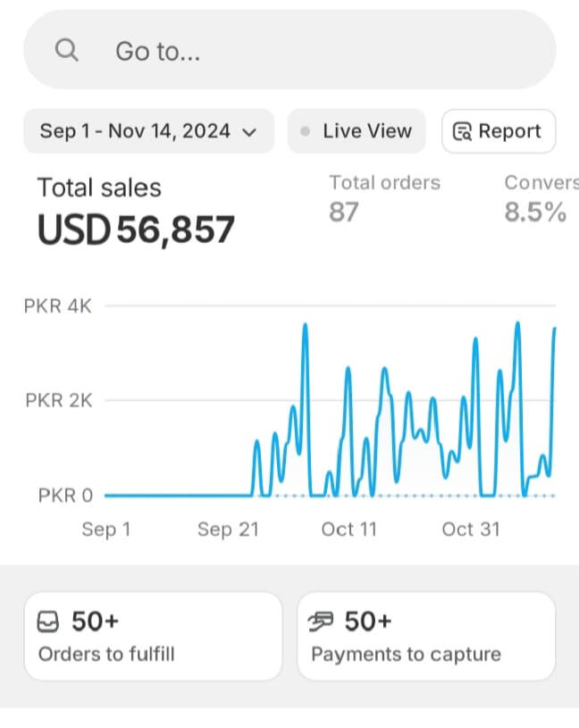Click the PKR 4K gridline label
Screen dimensions: 579x728
point(59,305)
